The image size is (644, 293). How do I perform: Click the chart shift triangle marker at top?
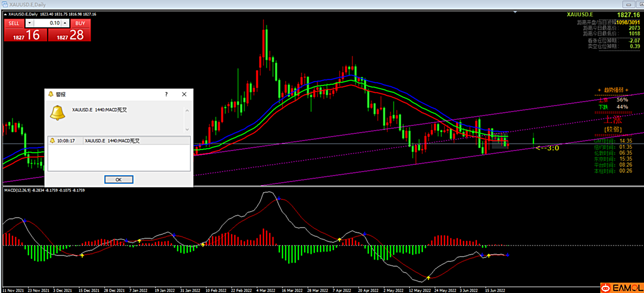click(x=515, y=12)
